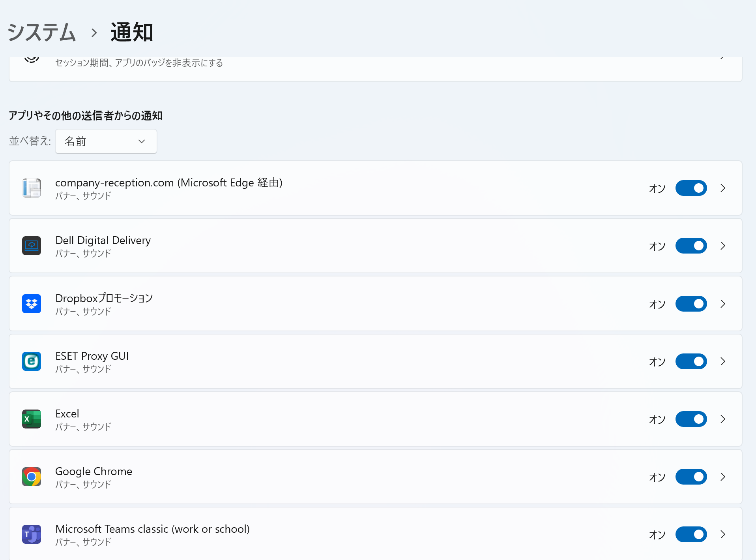756x560 pixels.
Task: Disable Dropboxプロモーション notifications switch
Action: click(691, 304)
